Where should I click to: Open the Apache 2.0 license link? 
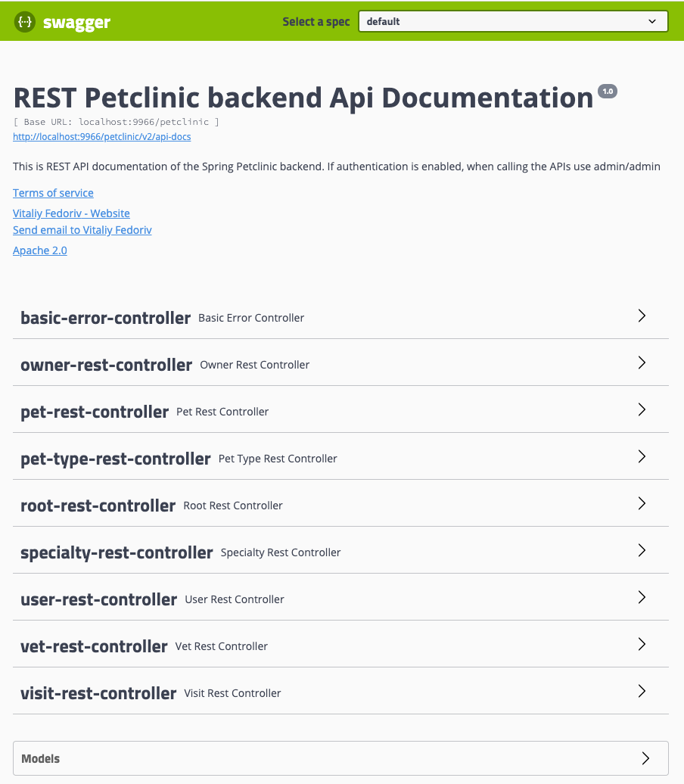coord(40,250)
